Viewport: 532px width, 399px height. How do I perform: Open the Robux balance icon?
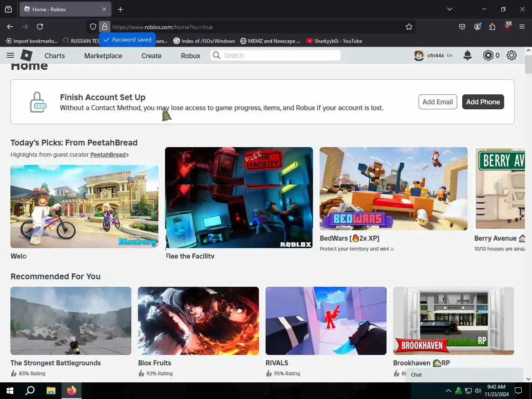coord(488,55)
